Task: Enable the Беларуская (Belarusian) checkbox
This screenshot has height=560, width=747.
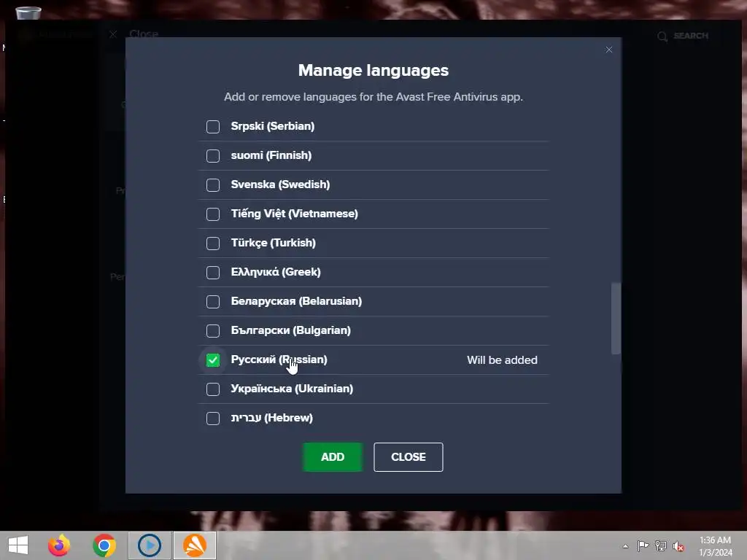Action: click(213, 301)
